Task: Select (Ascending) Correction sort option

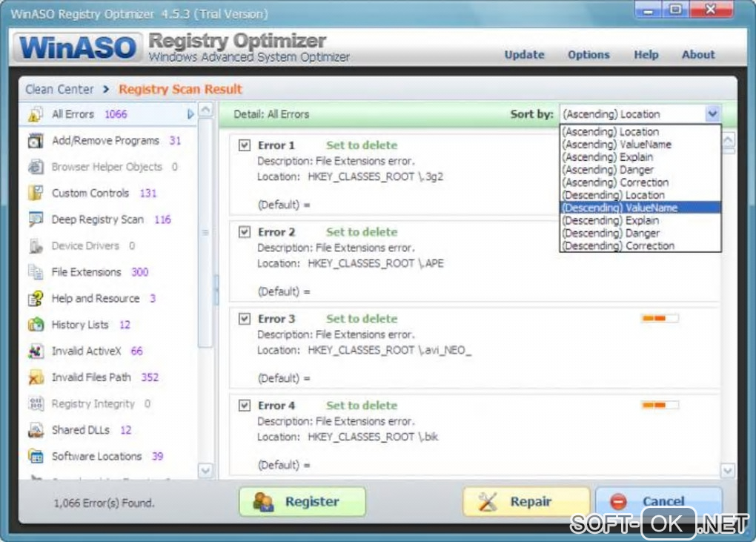Action: click(640, 182)
